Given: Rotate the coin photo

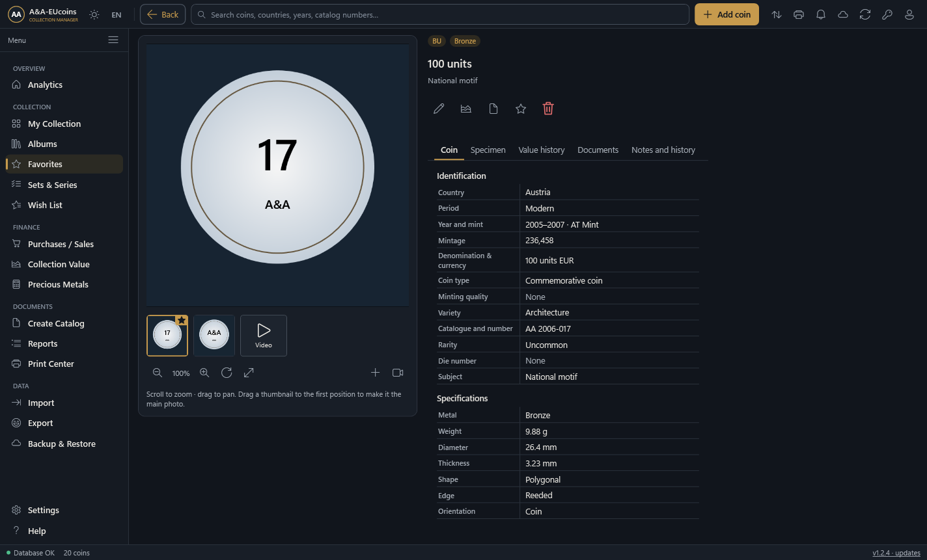Looking at the screenshot, I should [x=227, y=373].
